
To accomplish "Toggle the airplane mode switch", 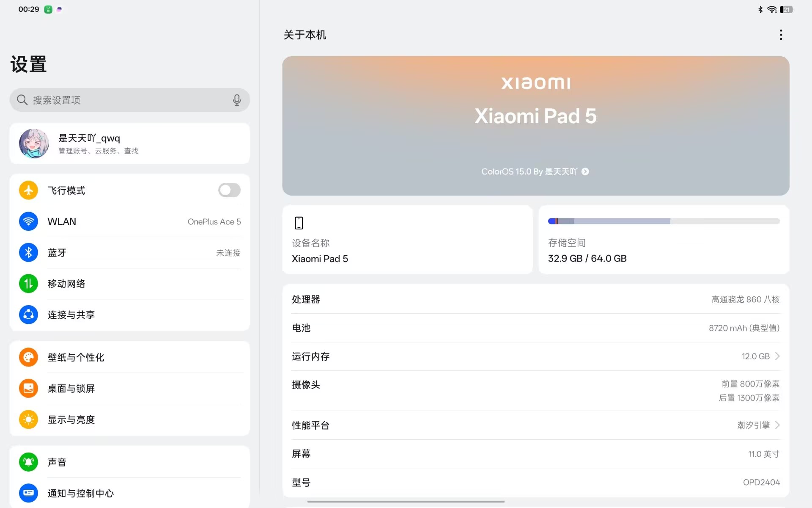I will tap(229, 190).
